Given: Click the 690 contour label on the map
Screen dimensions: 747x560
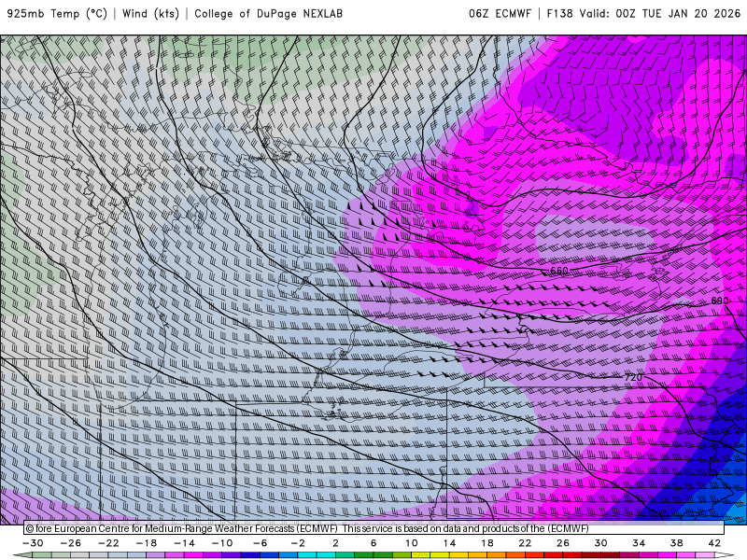Looking at the screenshot, I should [x=719, y=301].
